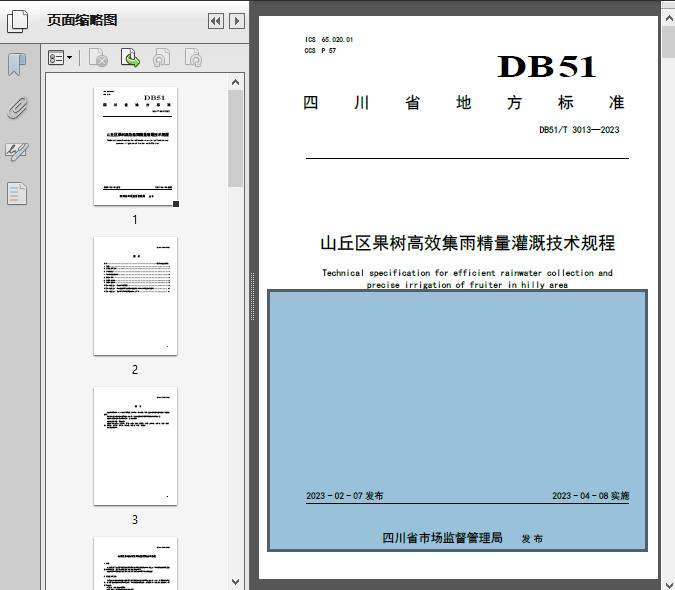Open the Page Thumbnails panel icon
Viewport: 675px width, 590px height.
17,20
